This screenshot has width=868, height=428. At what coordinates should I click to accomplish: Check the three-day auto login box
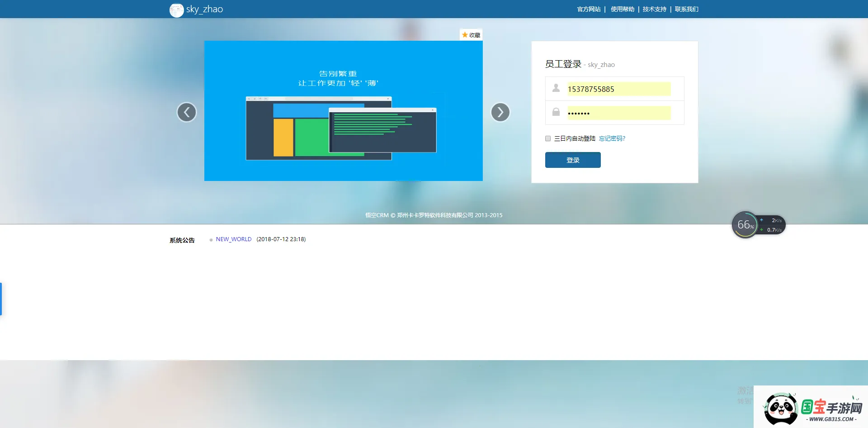(547, 138)
